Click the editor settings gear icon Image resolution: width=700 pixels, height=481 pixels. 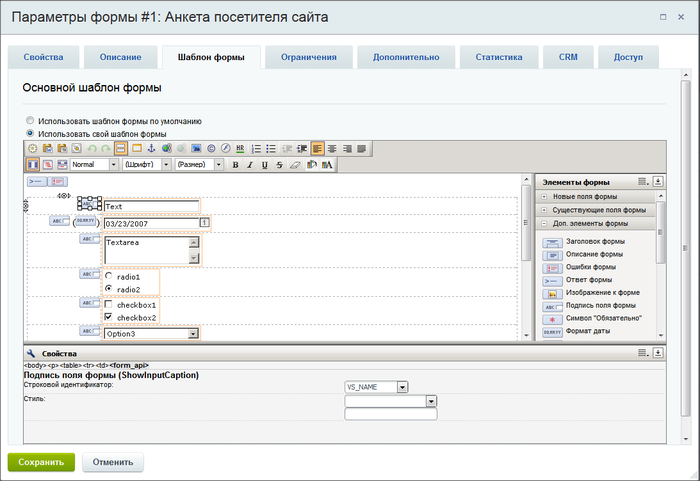pos(33,149)
